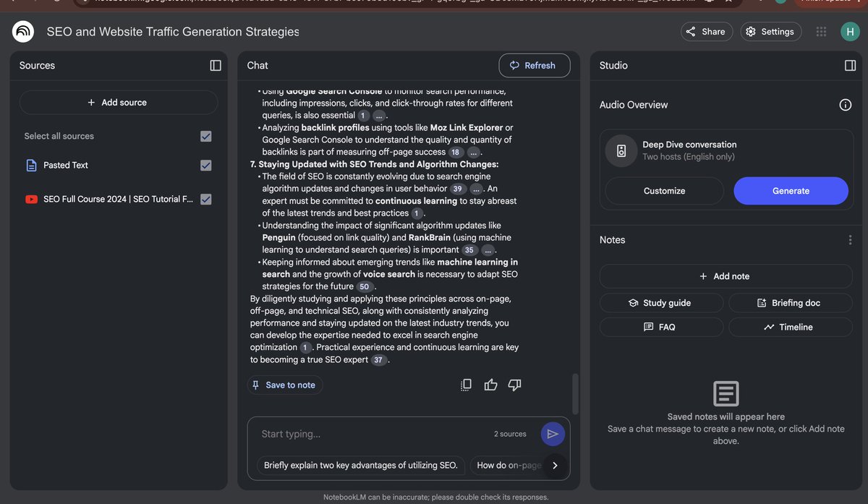Open the H account avatar

point(850,31)
